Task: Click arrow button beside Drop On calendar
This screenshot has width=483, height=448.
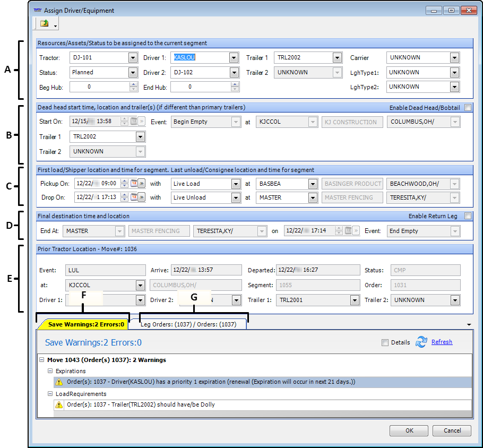Action: pos(142,197)
